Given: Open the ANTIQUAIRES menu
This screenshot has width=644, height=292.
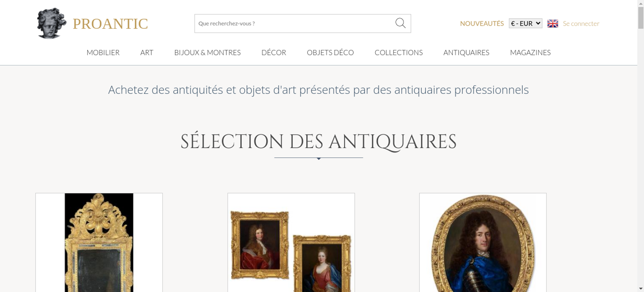Looking at the screenshot, I should click(x=466, y=52).
